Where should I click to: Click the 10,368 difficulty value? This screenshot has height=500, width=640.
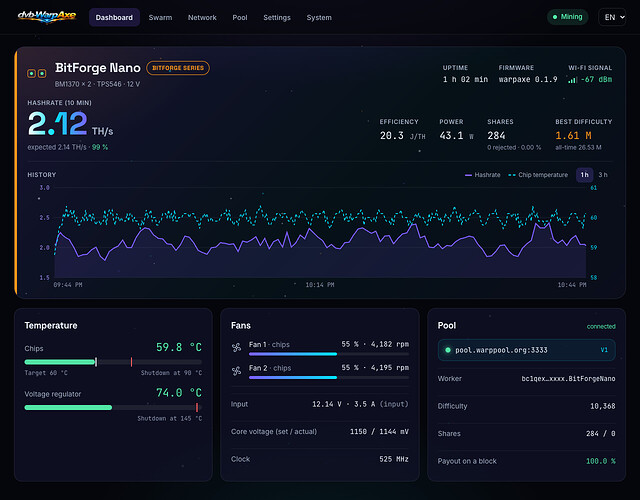point(602,406)
